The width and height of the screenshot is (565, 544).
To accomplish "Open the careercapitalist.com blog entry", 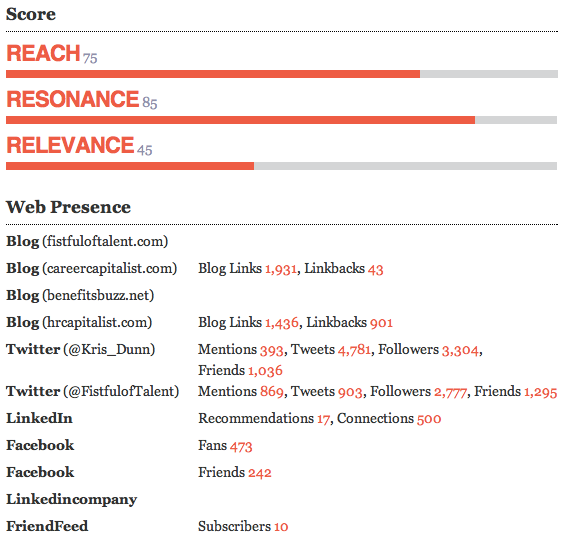I will [x=92, y=268].
